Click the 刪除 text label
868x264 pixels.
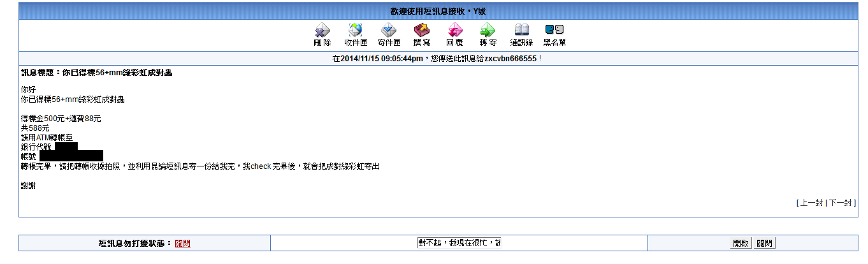coord(322,43)
